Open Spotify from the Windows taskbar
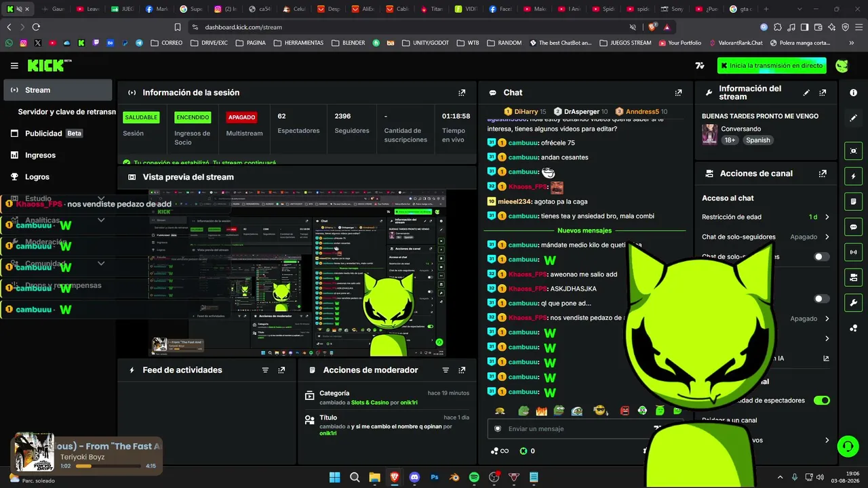868x488 pixels. (x=474, y=477)
